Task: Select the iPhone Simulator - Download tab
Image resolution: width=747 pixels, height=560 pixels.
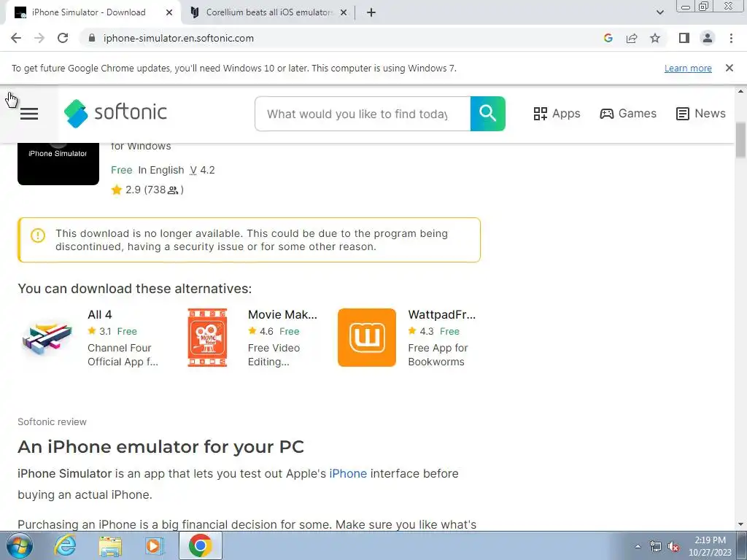Action: click(89, 12)
